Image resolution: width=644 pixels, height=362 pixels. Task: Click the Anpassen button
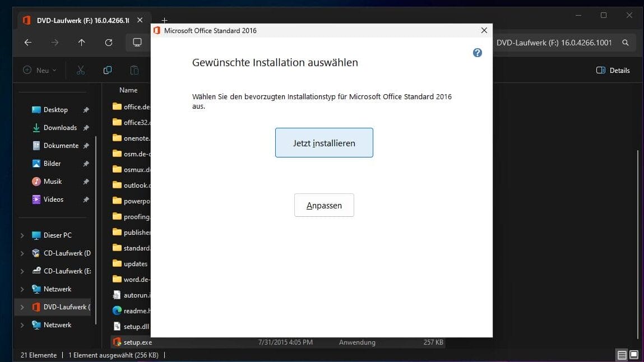[324, 205]
